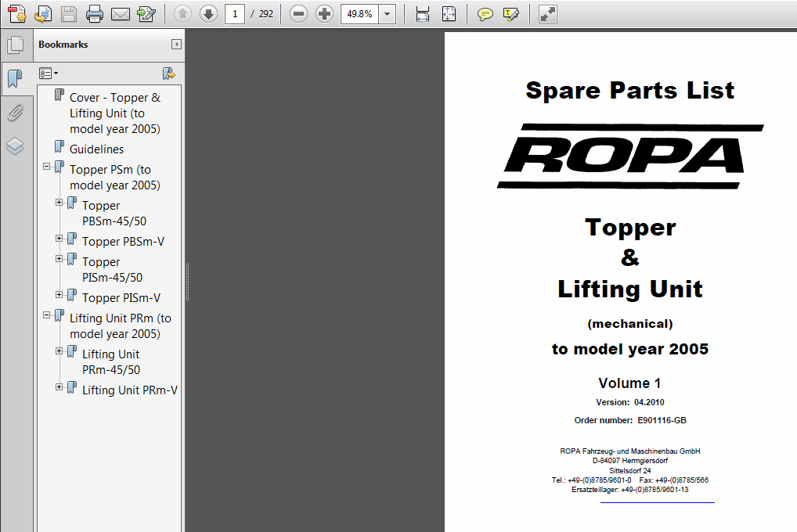
Task: Click the Fit one full page icon
Action: coord(449,14)
